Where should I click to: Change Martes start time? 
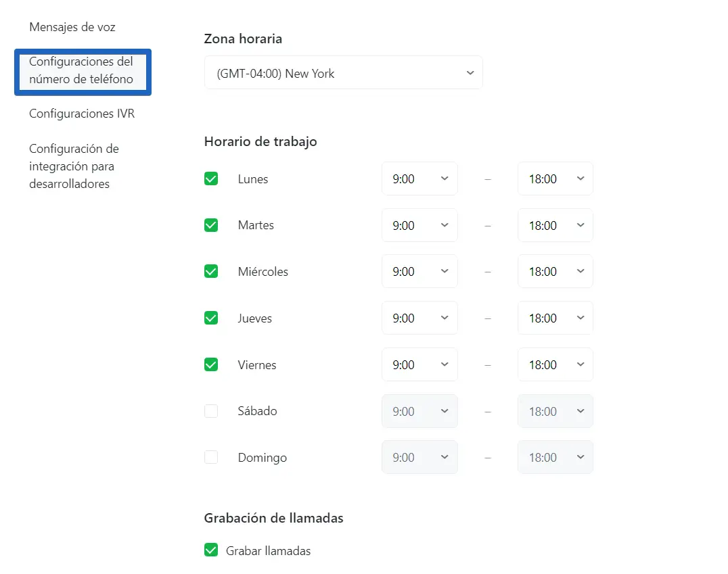pos(419,226)
